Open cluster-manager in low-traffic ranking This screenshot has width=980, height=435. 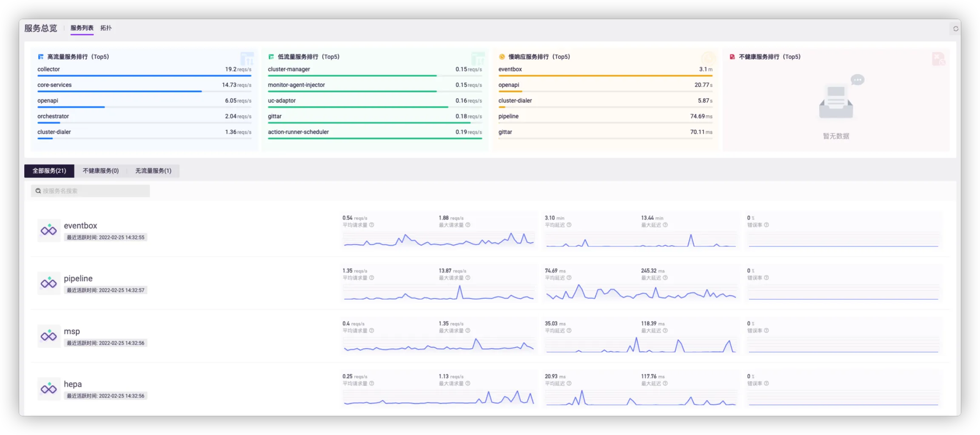[289, 69]
